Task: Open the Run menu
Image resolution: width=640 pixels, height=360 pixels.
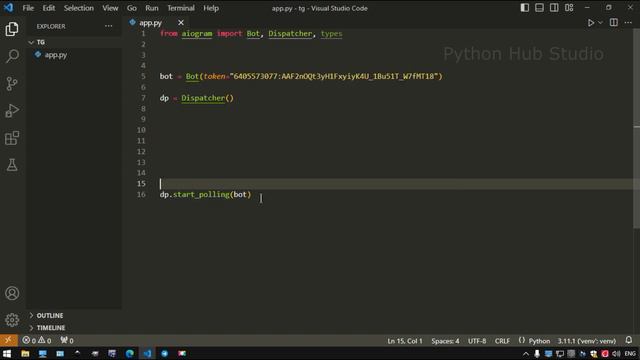Action: [151, 8]
